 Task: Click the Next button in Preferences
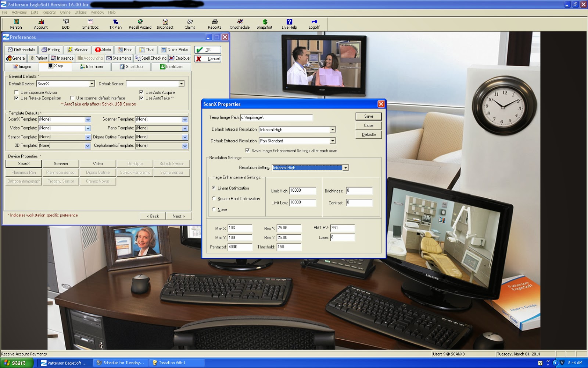tap(179, 216)
